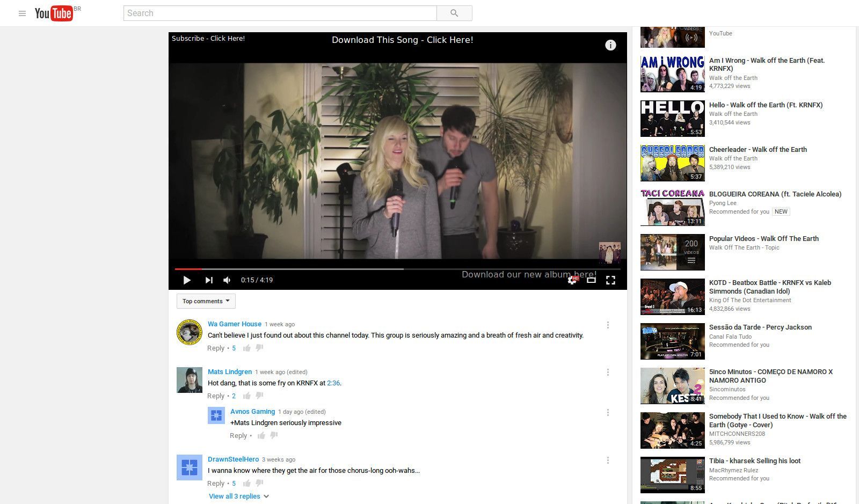Open Avnos Gaming's avatar
Viewport: 859px width, 504px height.
pyautogui.click(x=216, y=415)
